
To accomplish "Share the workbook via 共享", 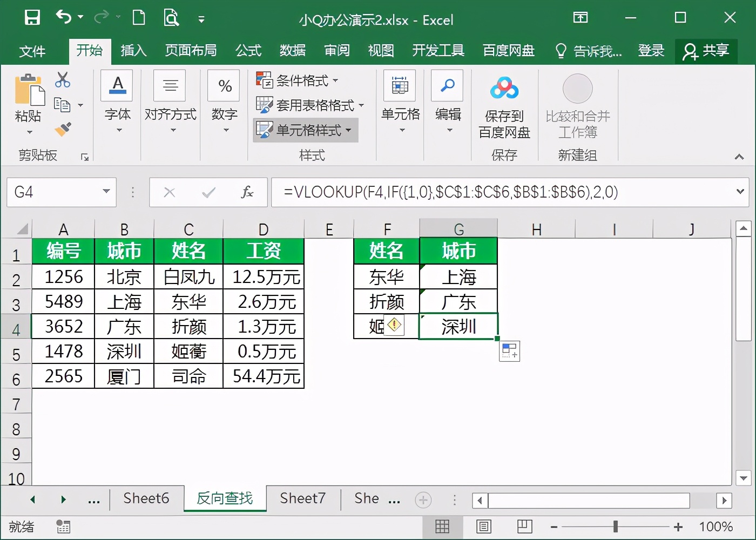I will [x=706, y=51].
